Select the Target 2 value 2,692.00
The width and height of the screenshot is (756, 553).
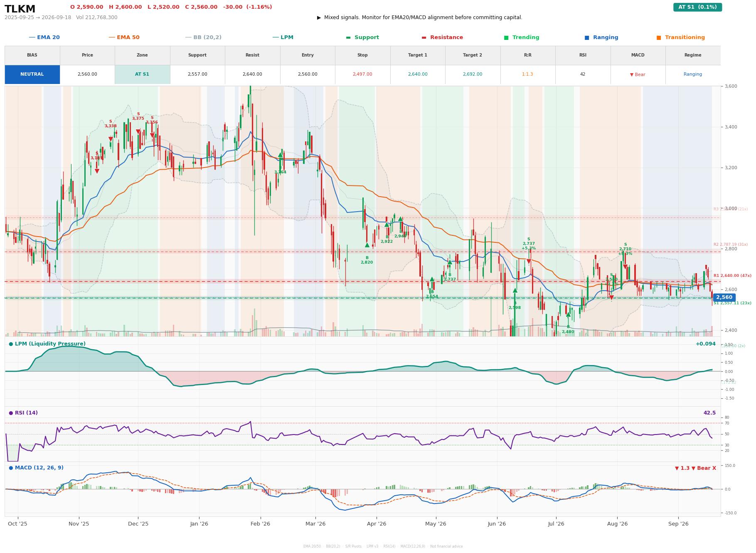[473, 74]
